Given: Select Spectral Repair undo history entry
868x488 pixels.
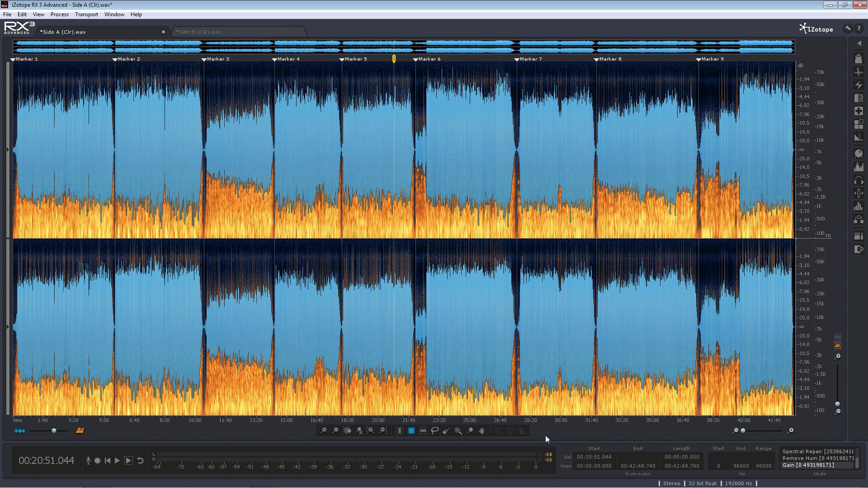Looking at the screenshot, I should click(818, 451).
